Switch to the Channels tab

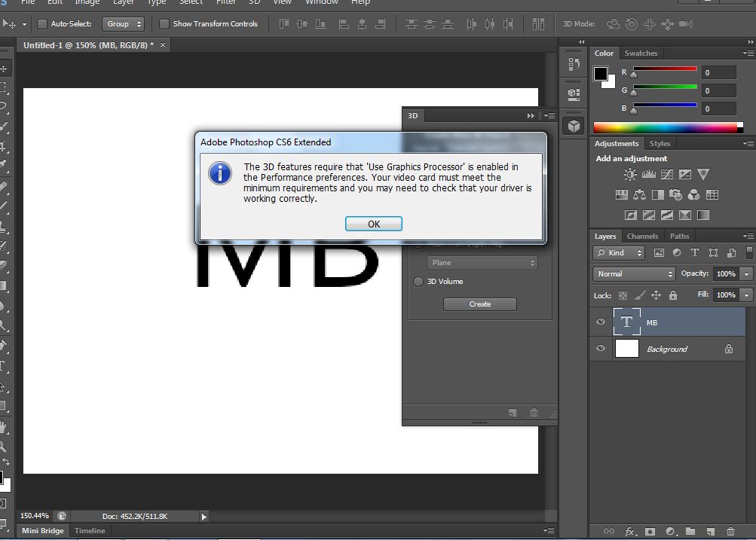[x=642, y=236]
